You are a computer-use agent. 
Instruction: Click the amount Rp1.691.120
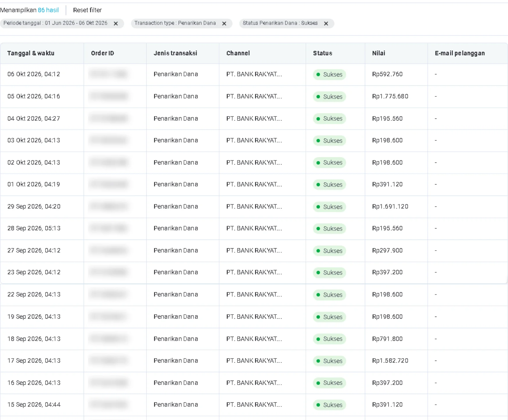390,207
